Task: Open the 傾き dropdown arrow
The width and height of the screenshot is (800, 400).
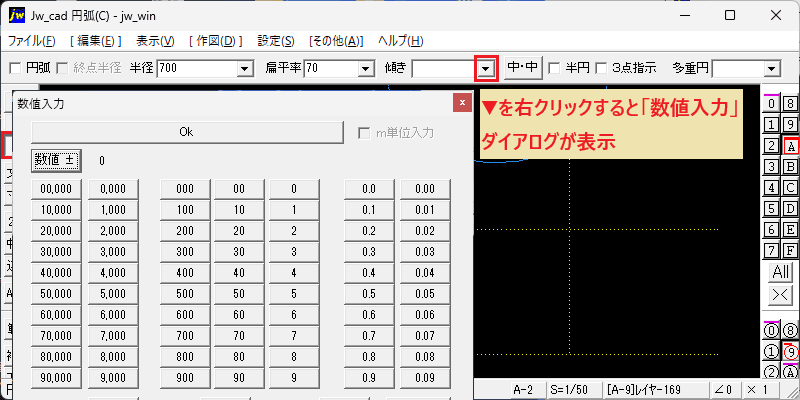Action: click(x=487, y=68)
